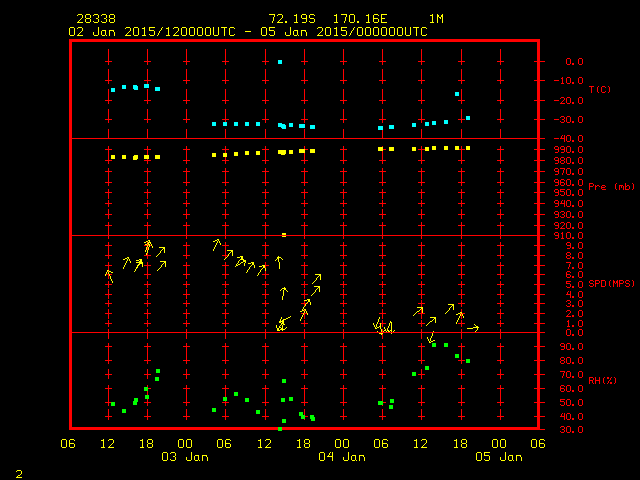
Task: Click the -40.0 temperature axis tick value
Action: [574, 139]
